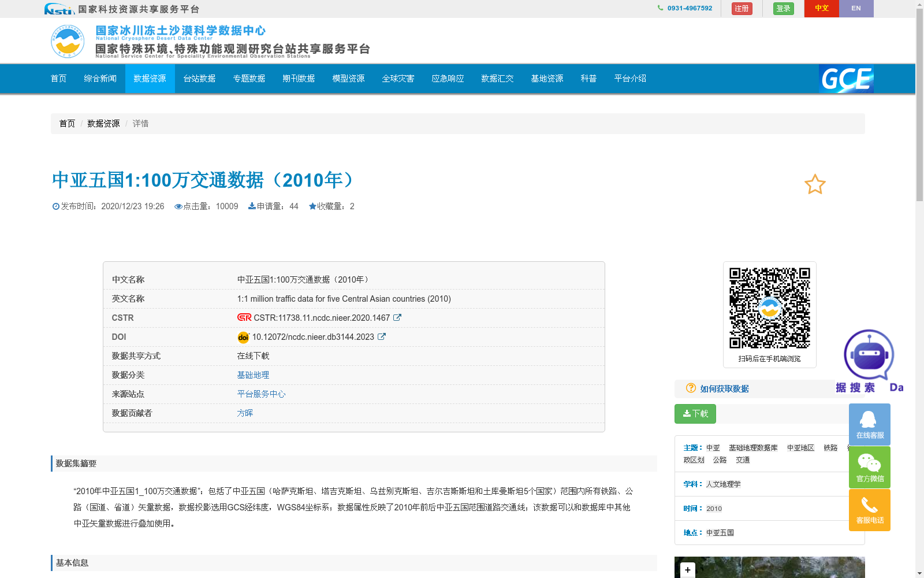Open the 综合新闻 menu item
This screenshot has width=924, height=578.
pos(100,79)
